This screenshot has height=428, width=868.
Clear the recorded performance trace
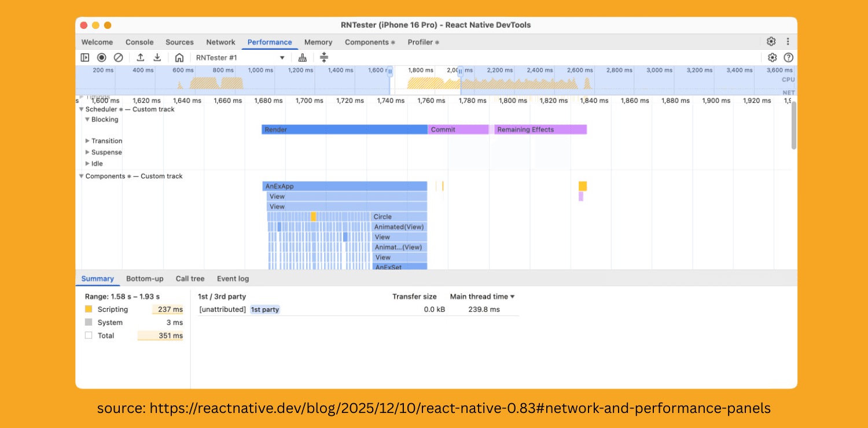(118, 57)
